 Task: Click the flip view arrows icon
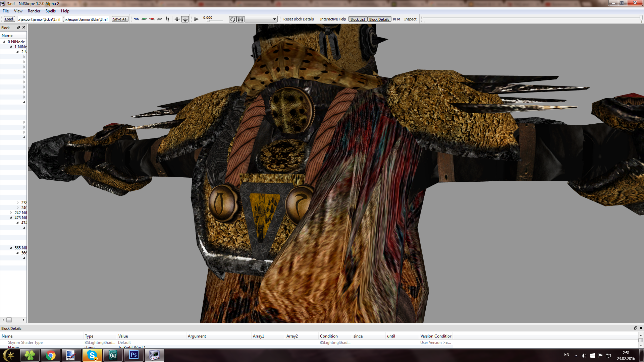point(177,19)
